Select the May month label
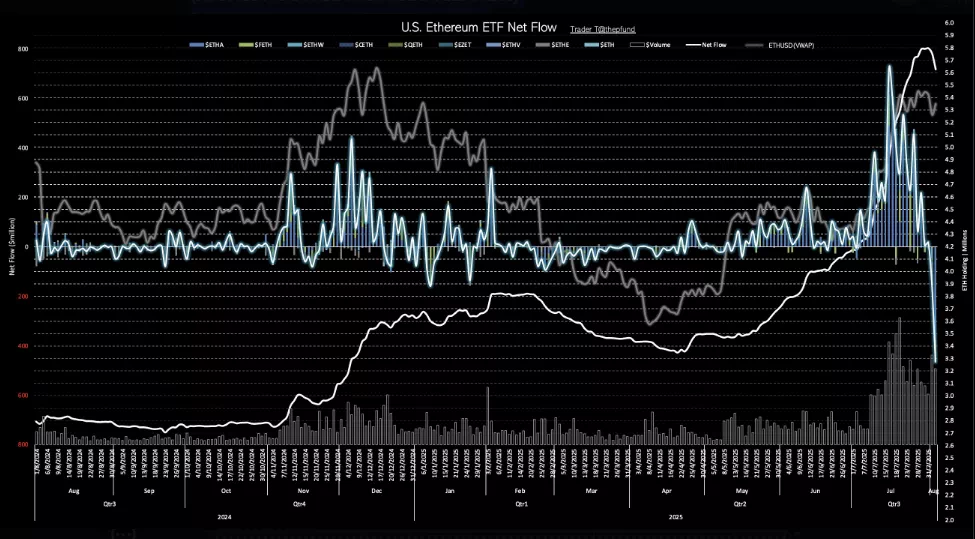The width and height of the screenshot is (975, 539). [740, 491]
